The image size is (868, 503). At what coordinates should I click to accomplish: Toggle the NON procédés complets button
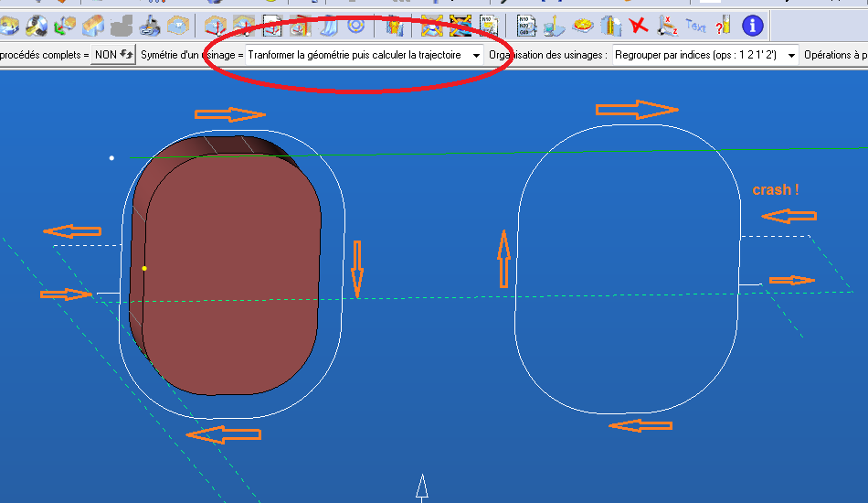click(113, 55)
